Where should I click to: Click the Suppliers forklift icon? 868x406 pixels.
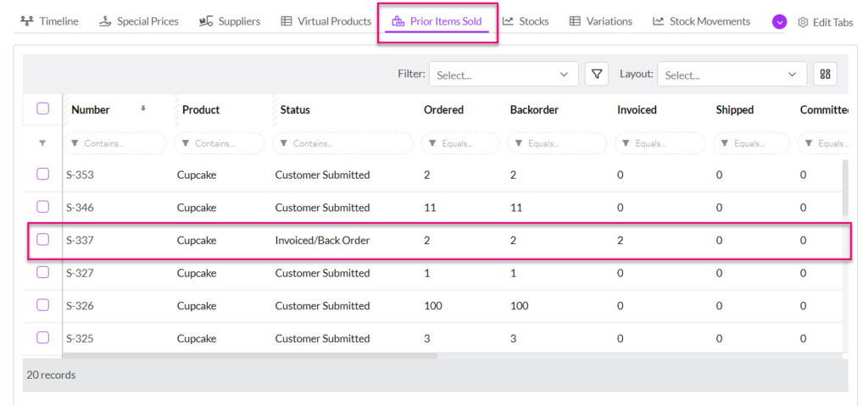(x=206, y=21)
